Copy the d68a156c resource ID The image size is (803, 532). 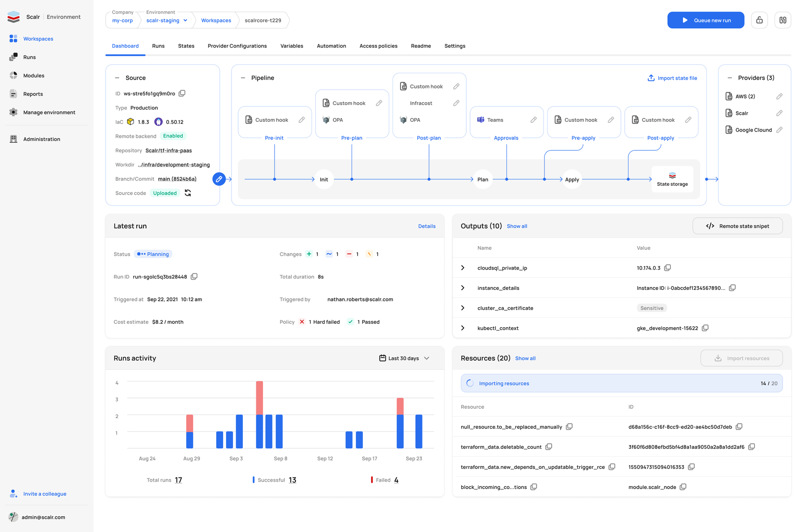739,427
